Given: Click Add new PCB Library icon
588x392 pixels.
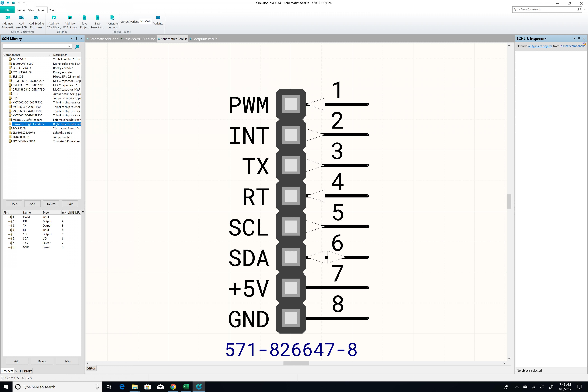Looking at the screenshot, I should click(x=70, y=18).
